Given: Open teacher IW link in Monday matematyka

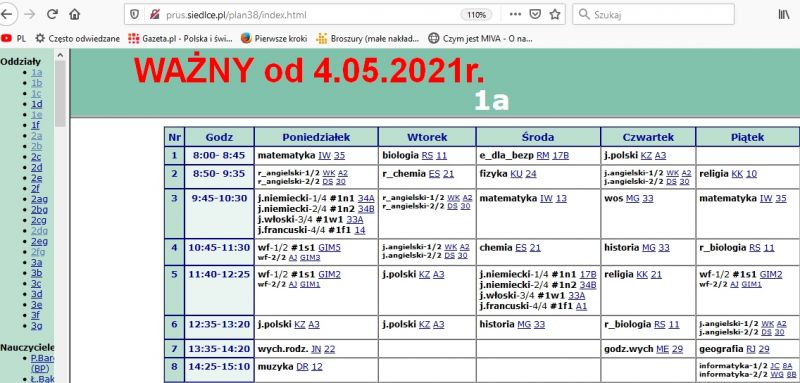Looking at the screenshot, I should click(x=324, y=156).
